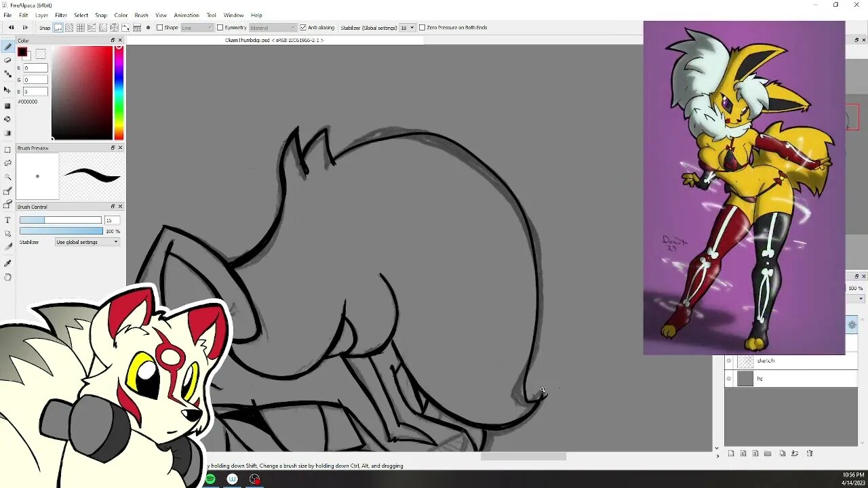Enable vanishing point snap
868x488 pixels.
click(x=92, y=28)
